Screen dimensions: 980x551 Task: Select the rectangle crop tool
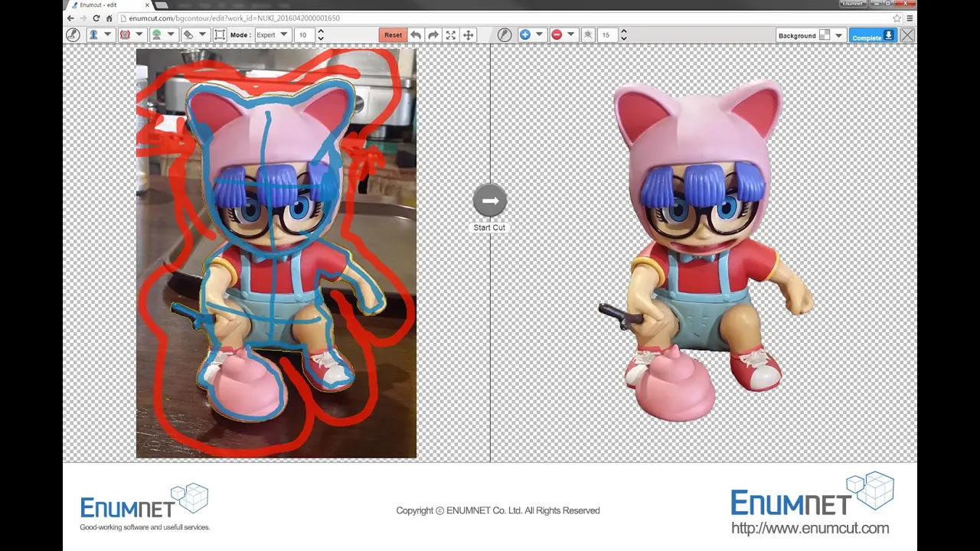(x=220, y=34)
